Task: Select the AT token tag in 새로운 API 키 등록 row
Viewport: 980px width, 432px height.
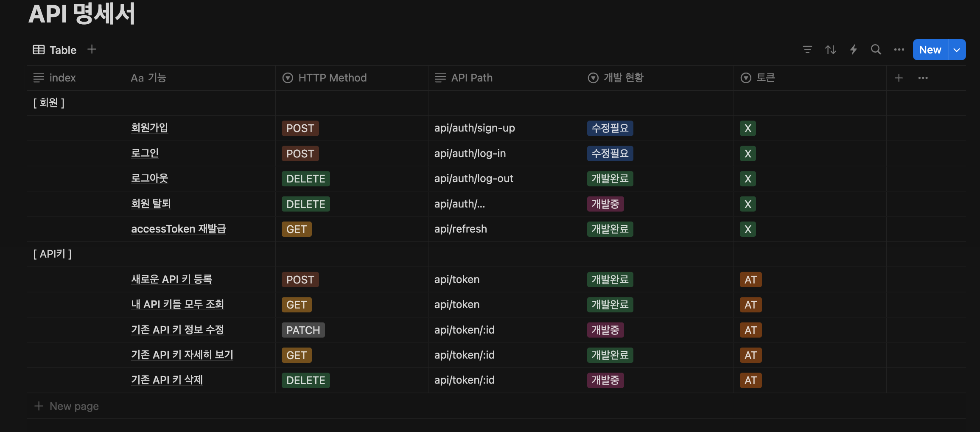Action: pyautogui.click(x=750, y=280)
